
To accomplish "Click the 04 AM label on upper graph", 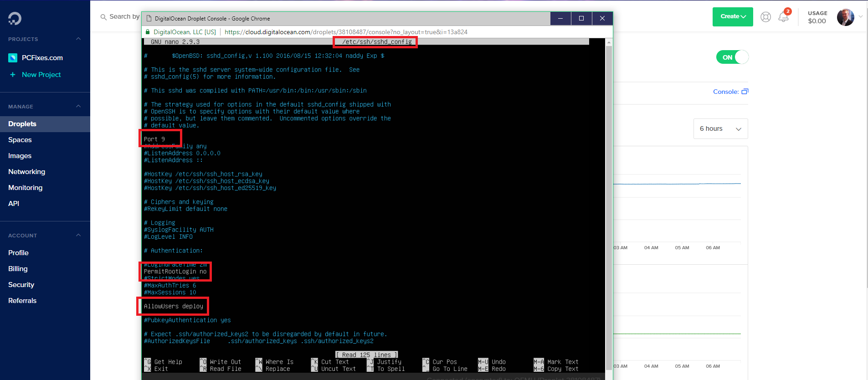I will (651, 248).
